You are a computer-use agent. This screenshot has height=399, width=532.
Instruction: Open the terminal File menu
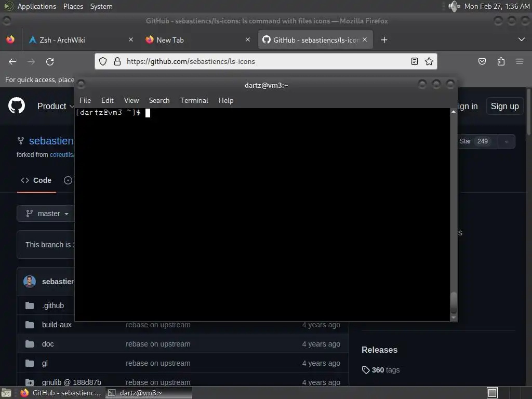(85, 100)
